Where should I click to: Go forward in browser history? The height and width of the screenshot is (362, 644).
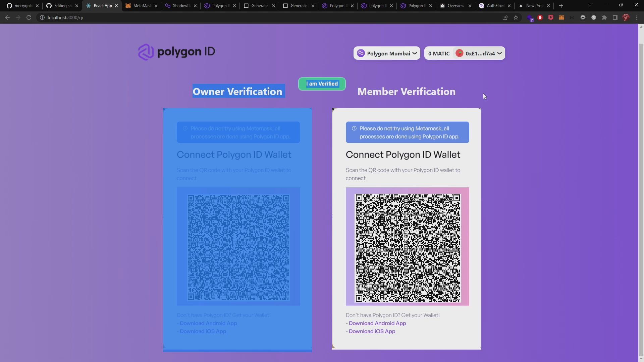18,17
